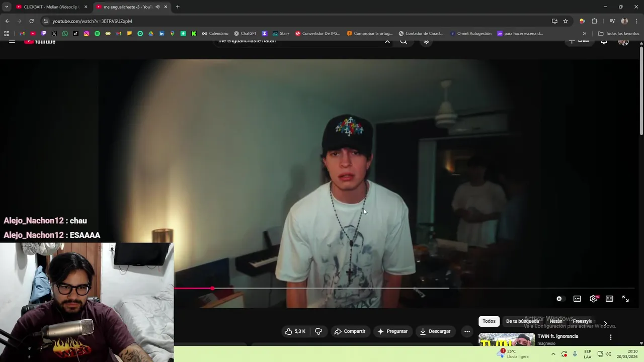644x362 pixels.
Task: Open the Chrome extensions puzzle icon
Action: (594, 21)
